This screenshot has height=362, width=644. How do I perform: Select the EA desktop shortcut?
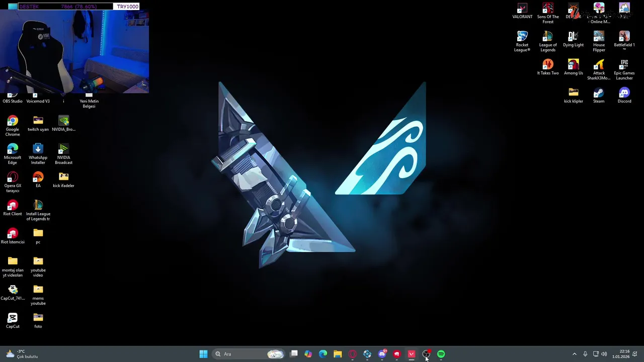point(38,180)
